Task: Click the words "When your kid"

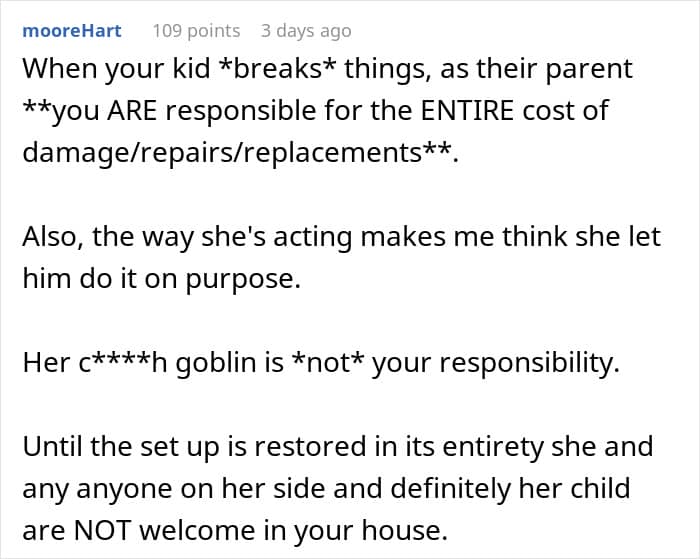Action: (x=116, y=69)
